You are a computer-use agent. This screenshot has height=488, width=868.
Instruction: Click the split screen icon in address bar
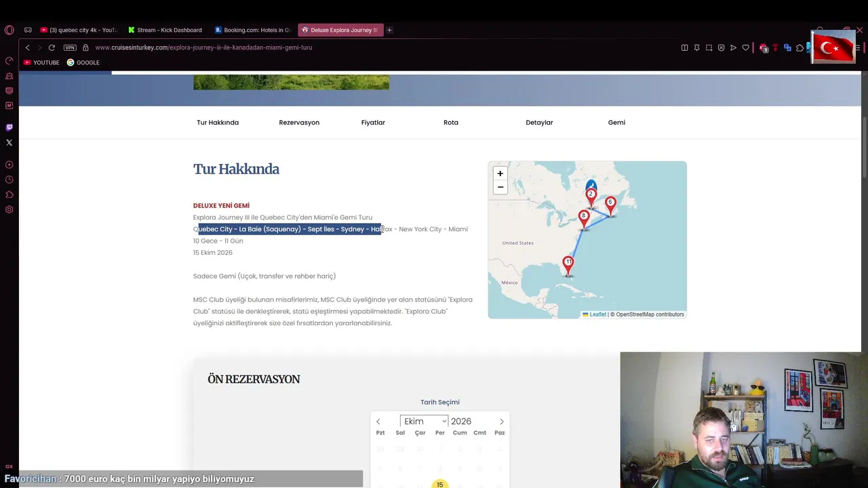pos(684,47)
